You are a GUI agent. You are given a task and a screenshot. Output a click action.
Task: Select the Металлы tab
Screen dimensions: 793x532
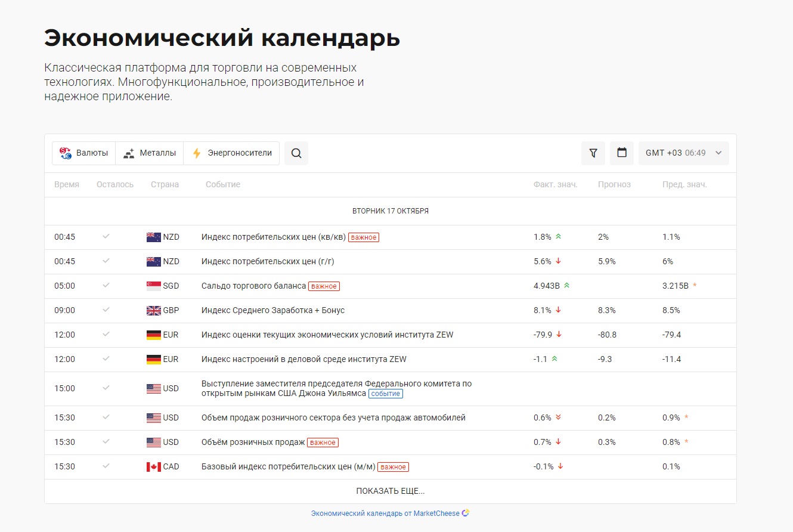tap(150, 153)
